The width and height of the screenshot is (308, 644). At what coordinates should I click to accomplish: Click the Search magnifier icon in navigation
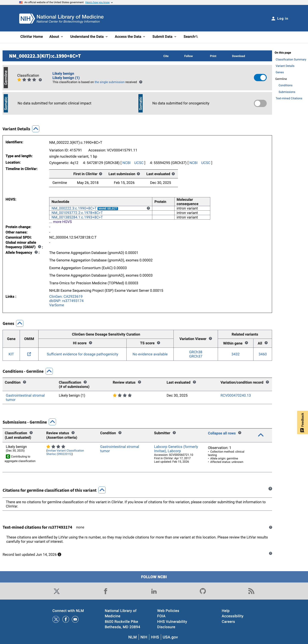pos(197,37)
